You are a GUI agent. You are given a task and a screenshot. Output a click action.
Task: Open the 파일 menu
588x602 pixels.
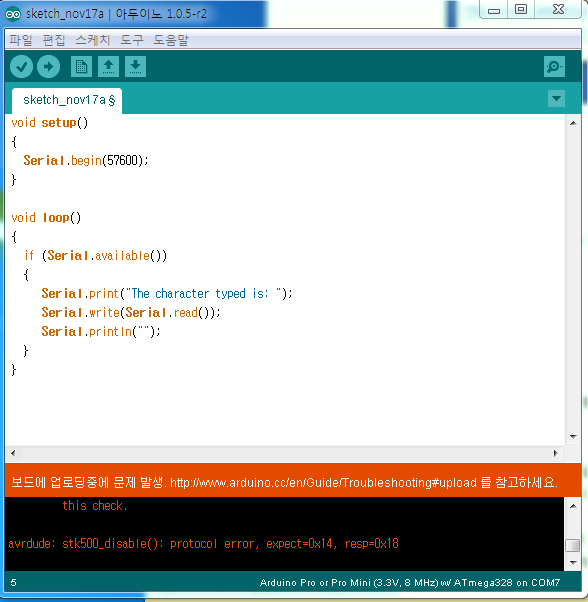point(21,40)
